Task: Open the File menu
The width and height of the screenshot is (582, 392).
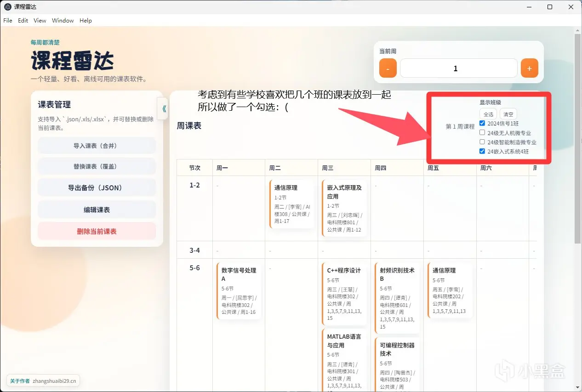Action: click(8, 21)
